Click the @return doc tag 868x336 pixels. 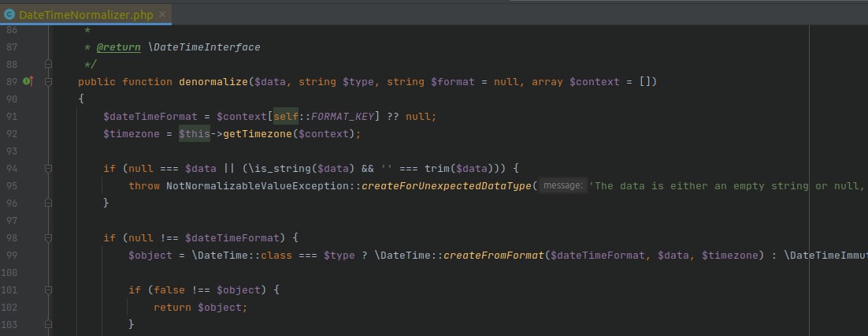pyautogui.click(x=118, y=47)
